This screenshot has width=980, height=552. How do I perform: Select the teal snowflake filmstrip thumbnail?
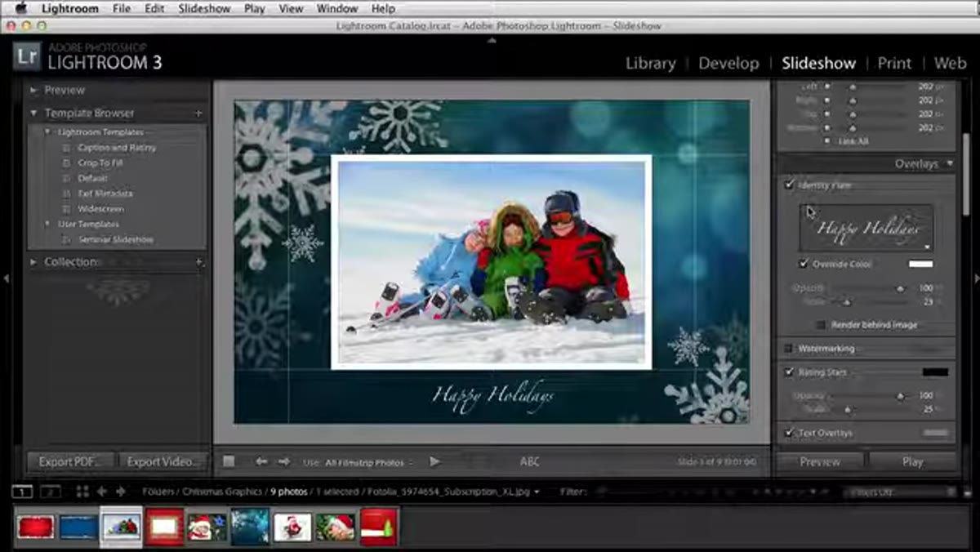point(249,527)
